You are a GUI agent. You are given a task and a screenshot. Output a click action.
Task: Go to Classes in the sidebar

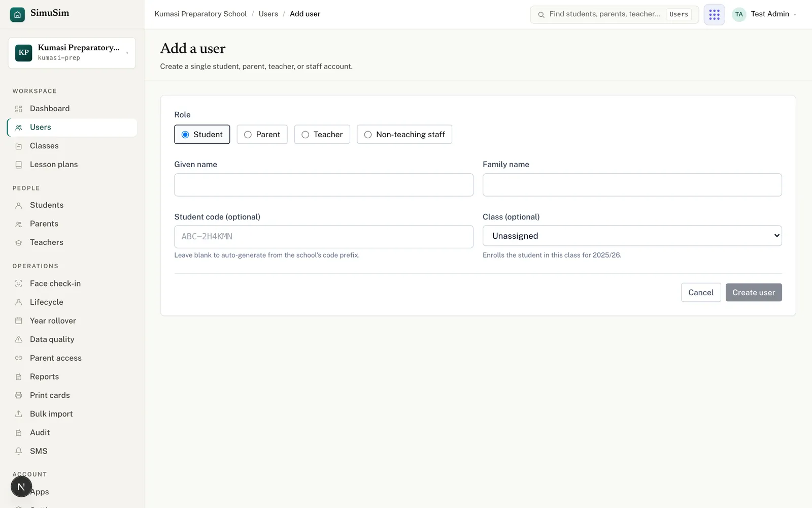coord(72,146)
